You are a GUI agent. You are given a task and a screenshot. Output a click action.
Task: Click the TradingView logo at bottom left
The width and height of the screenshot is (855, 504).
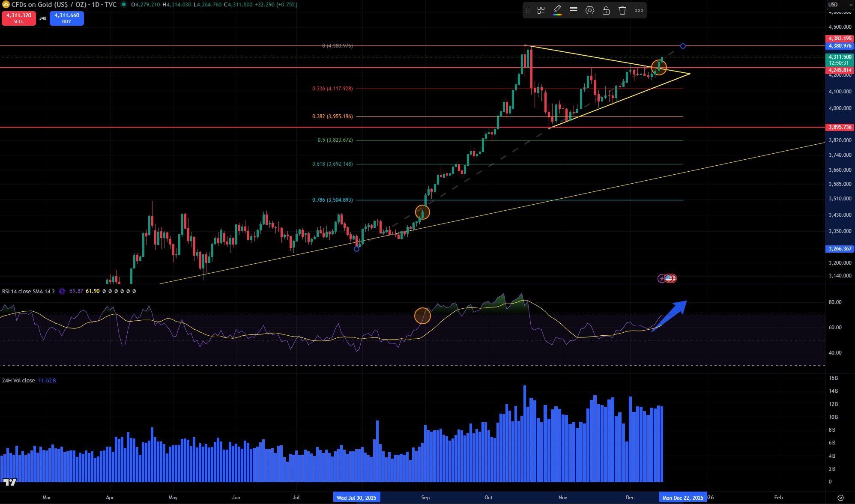(x=9, y=482)
